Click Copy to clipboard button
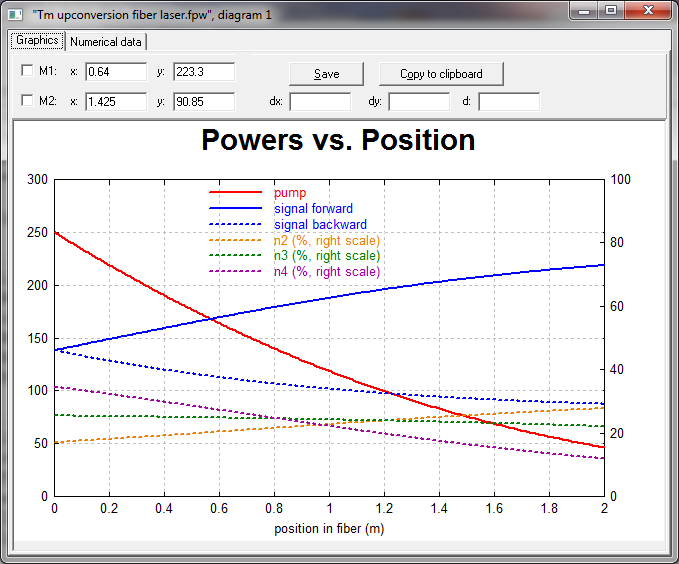Viewport: 679px width, 564px height. 441,74
